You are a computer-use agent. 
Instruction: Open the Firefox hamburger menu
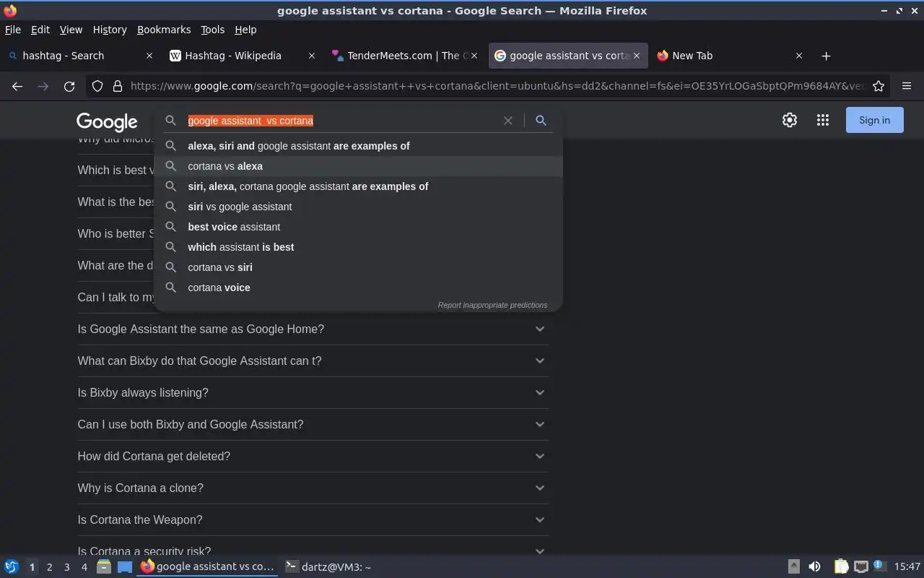907,86
